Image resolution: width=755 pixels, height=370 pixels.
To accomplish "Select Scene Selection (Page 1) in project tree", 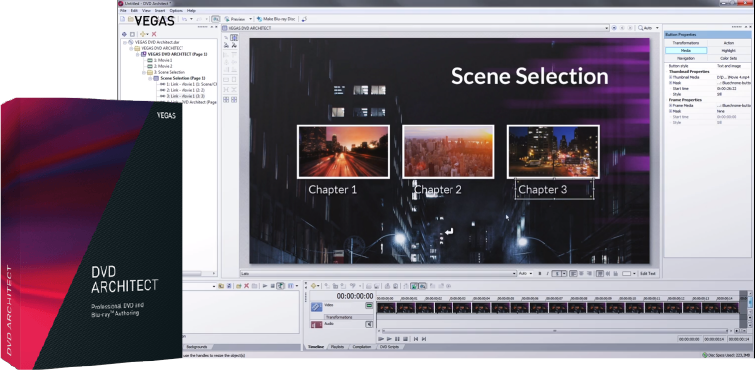I will click(x=182, y=78).
